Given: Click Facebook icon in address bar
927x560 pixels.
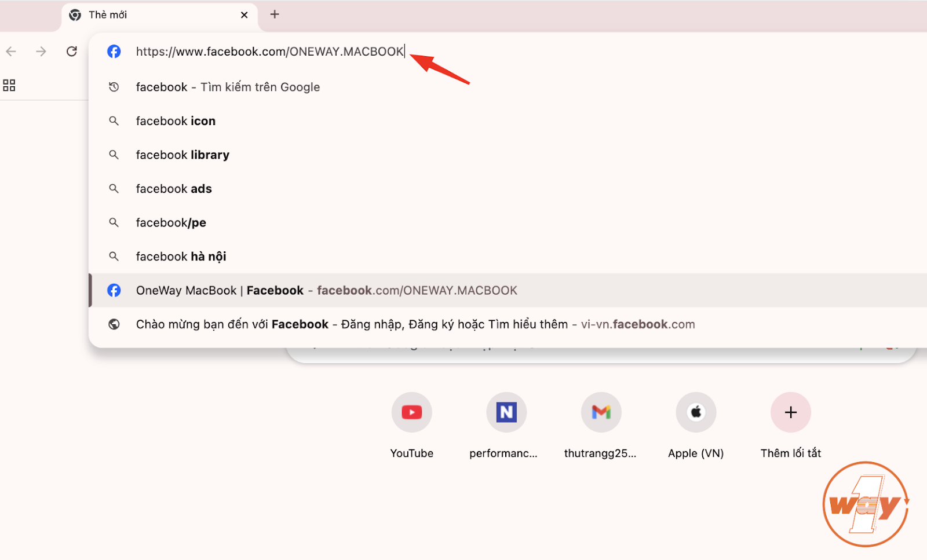Looking at the screenshot, I should (114, 52).
